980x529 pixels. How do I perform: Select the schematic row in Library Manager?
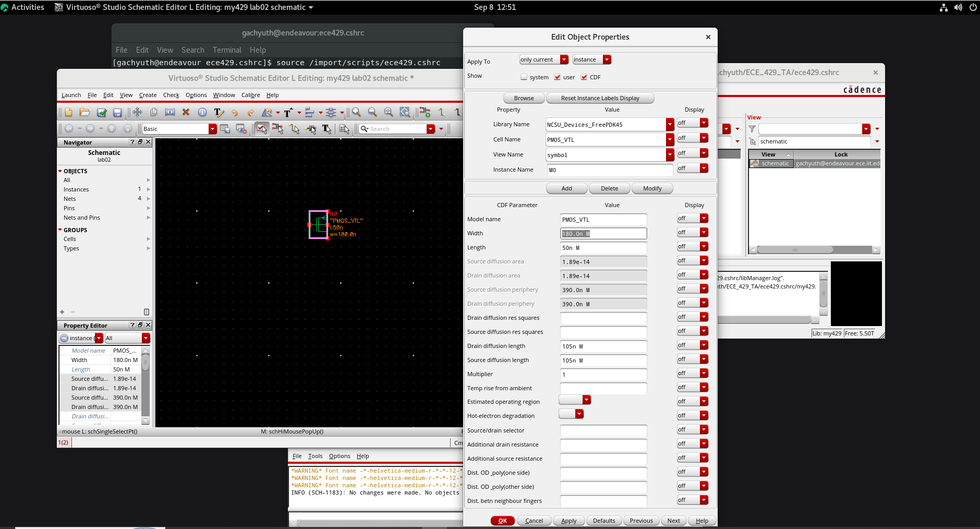pyautogui.click(x=814, y=163)
